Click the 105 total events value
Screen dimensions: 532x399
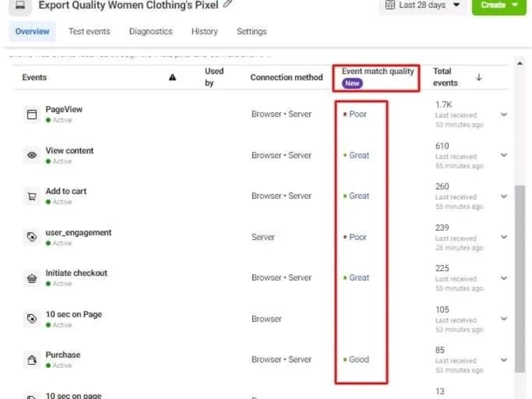point(442,310)
